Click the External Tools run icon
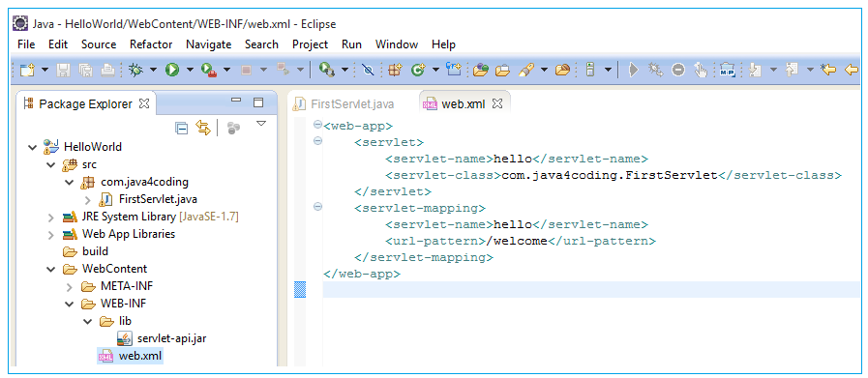 [327, 70]
